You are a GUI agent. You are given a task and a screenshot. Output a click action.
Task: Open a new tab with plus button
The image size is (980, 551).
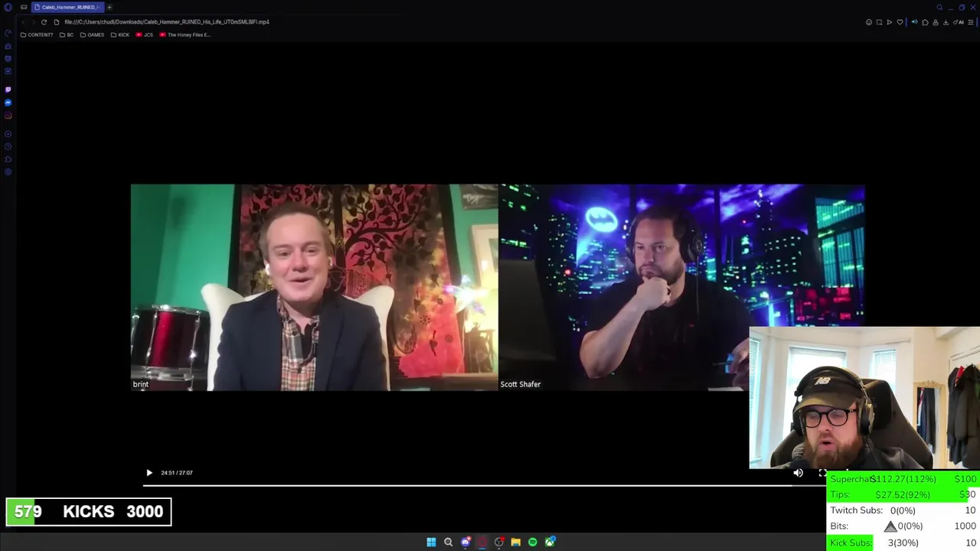(109, 7)
